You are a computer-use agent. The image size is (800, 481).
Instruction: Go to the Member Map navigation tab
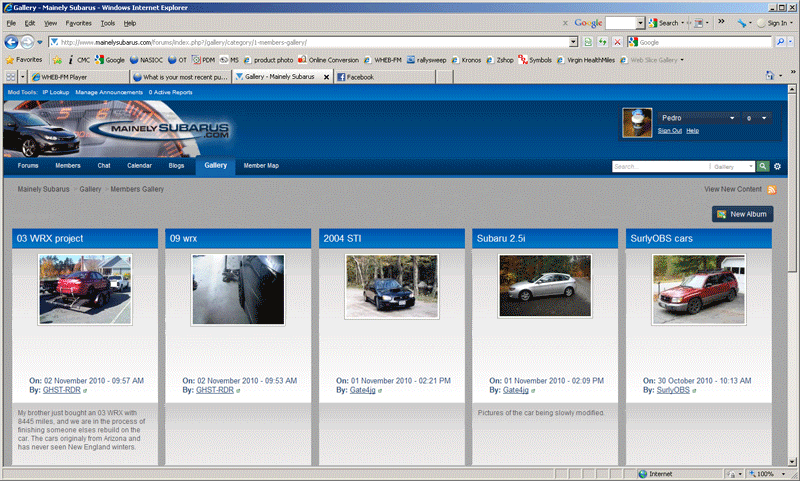point(261,166)
